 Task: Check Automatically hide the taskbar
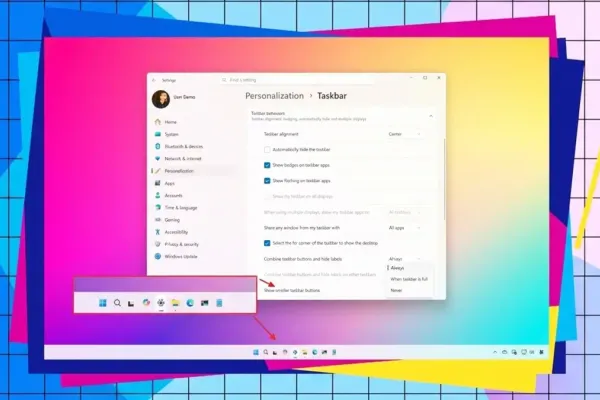click(267, 150)
